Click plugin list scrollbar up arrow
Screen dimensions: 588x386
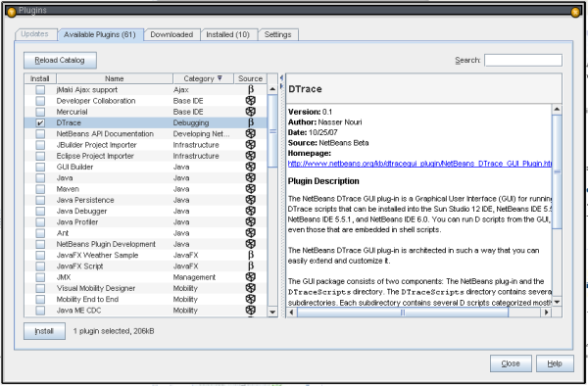click(272, 89)
